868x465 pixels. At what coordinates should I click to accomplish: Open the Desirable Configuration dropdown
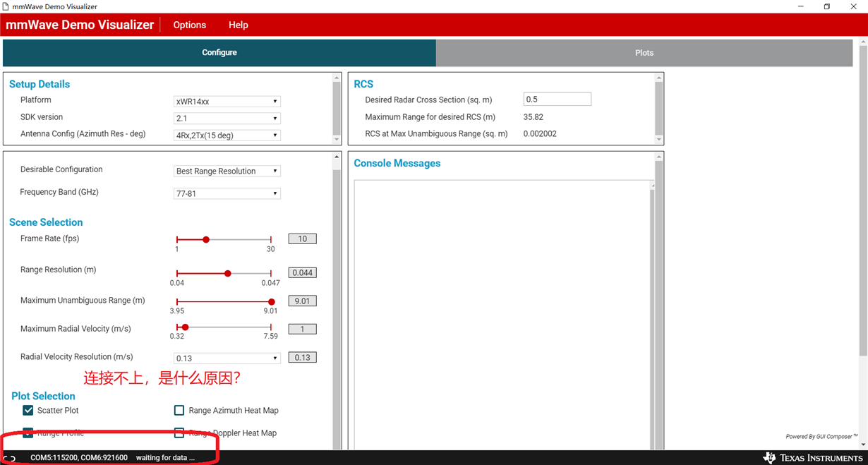coord(227,171)
